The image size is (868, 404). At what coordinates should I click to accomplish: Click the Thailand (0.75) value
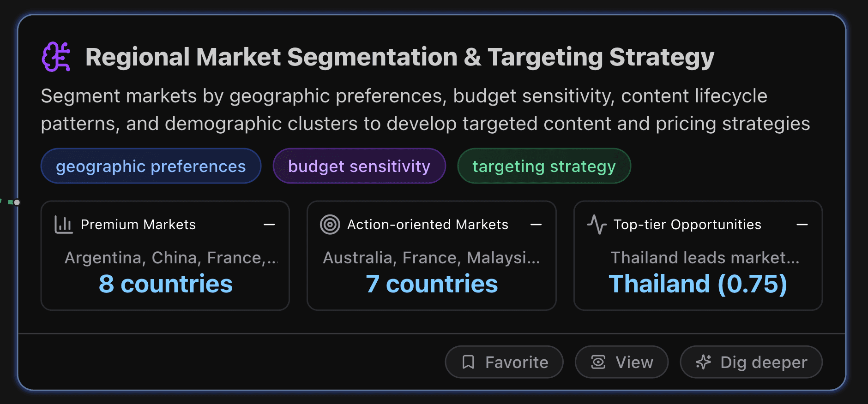698,284
